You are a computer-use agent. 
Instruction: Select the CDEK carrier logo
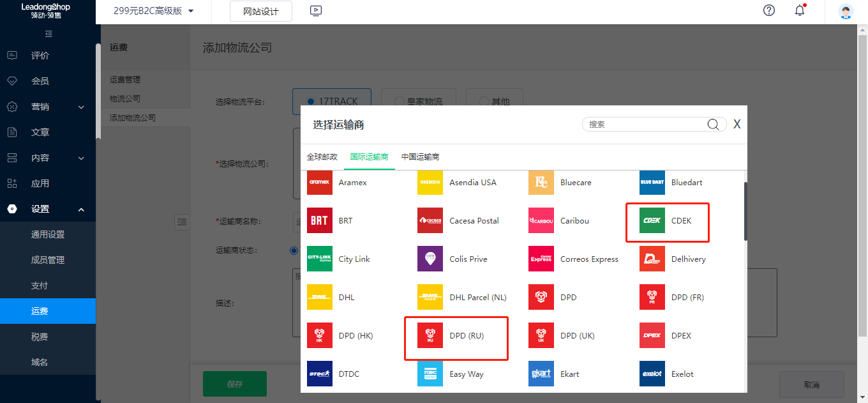pos(652,221)
